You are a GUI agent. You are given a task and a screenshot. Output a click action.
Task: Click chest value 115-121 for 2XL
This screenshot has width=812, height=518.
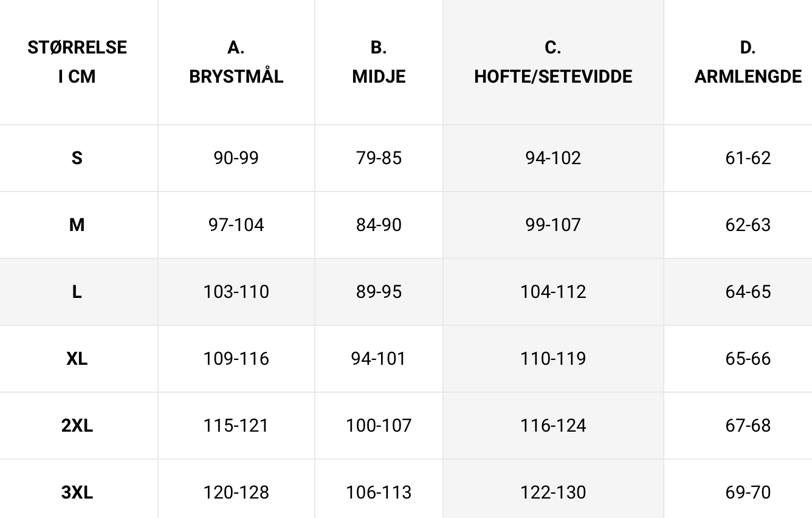click(x=236, y=426)
